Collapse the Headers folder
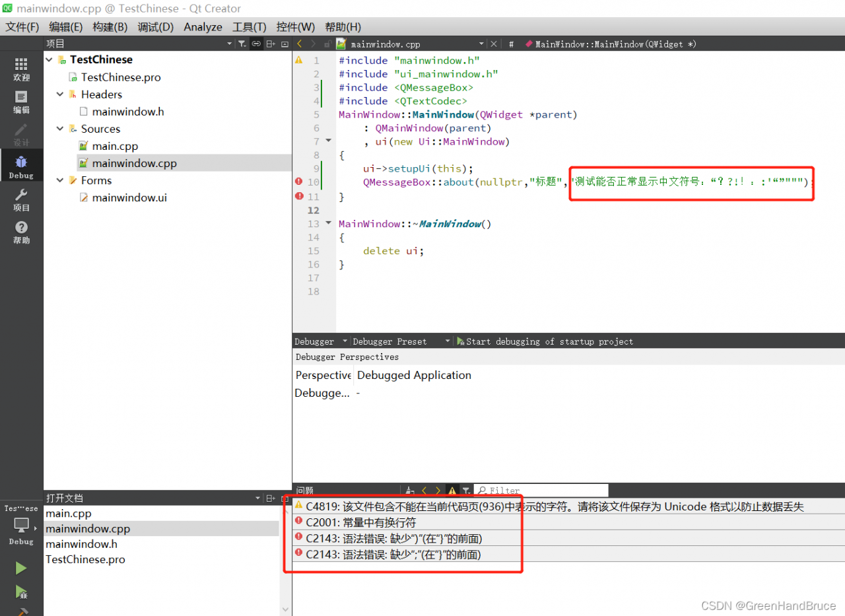The image size is (845, 616). [x=60, y=94]
